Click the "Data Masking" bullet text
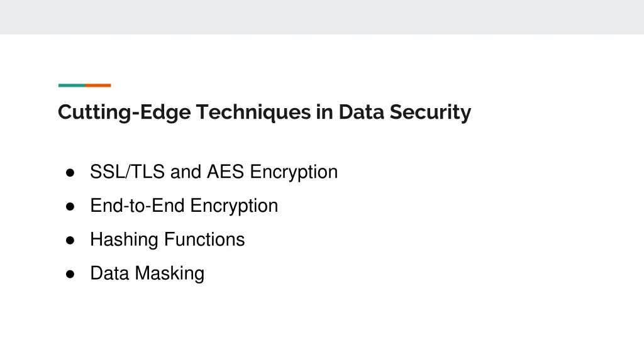The height and width of the screenshot is (362, 644). [x=147, y=273]
